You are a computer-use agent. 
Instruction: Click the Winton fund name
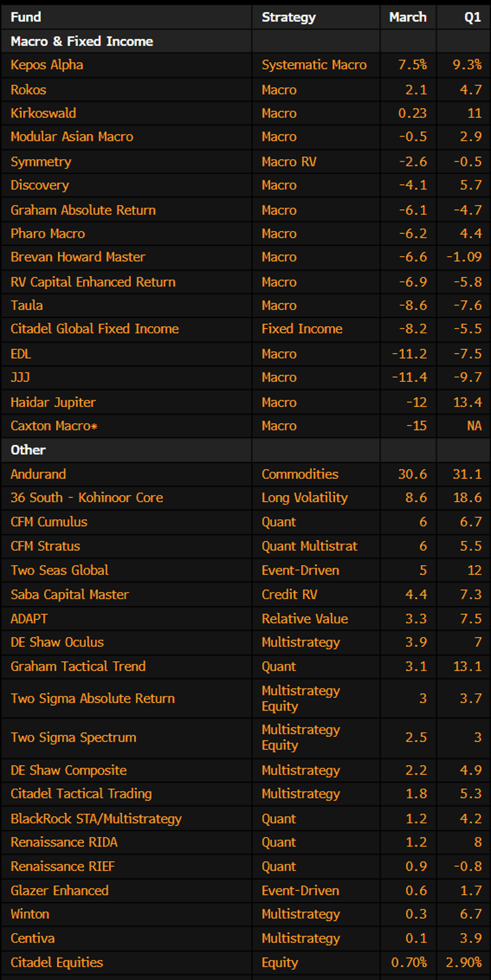pyautogui.click(x=30, y=914)
